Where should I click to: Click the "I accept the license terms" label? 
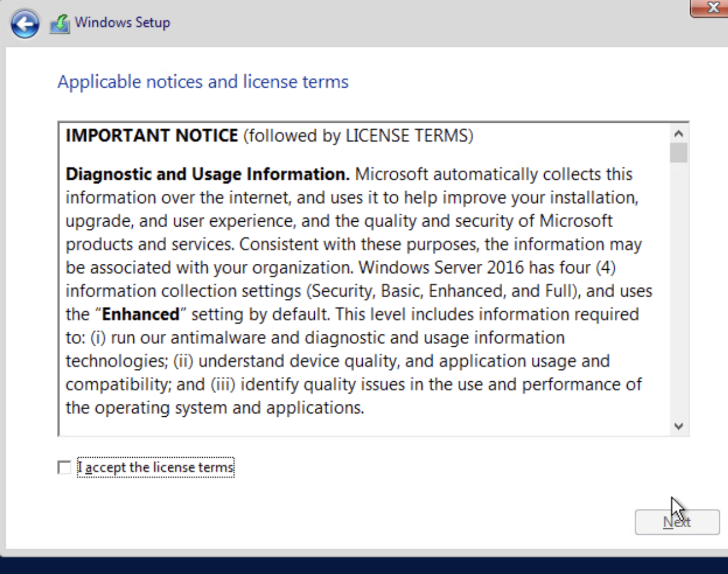156,468
